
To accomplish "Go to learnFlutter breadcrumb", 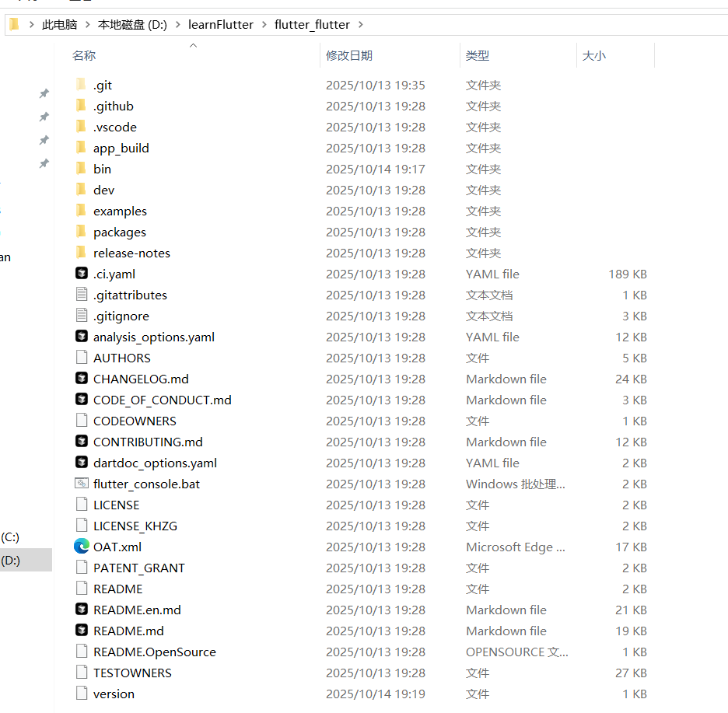I will click(x=221, y=25).
